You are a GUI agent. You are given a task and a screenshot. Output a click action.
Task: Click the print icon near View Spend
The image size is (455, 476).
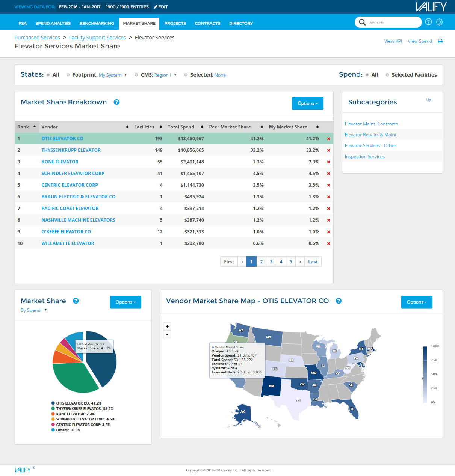pos(440,41)
